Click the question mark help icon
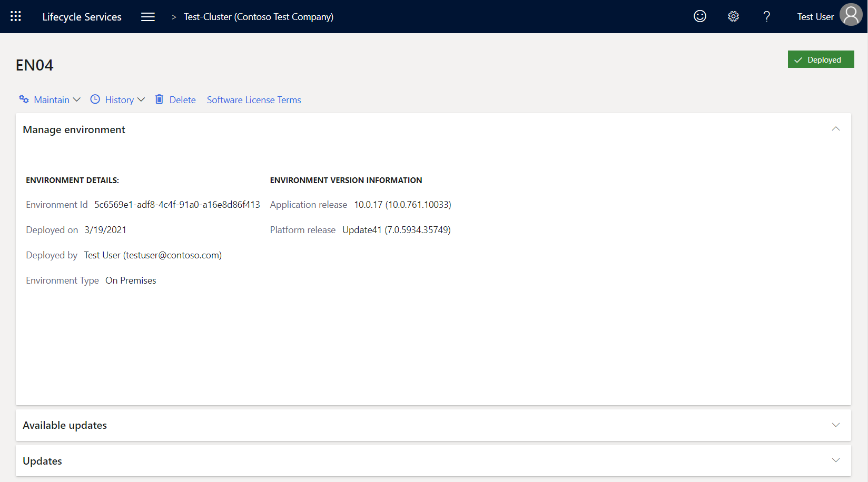Viewport: 868px width, 482px height. coord(767,16)
